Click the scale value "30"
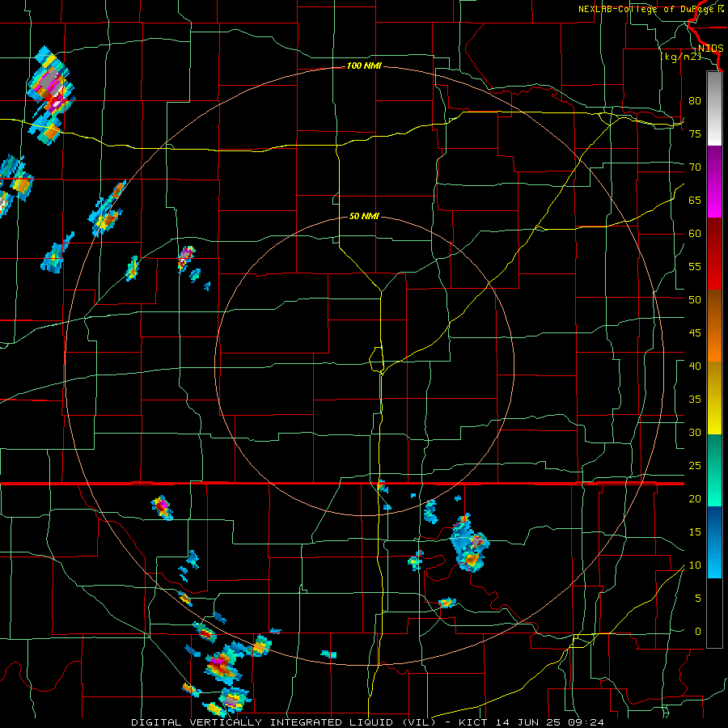The width and height of the screenshot is (728, 728). tap(695, 432)
